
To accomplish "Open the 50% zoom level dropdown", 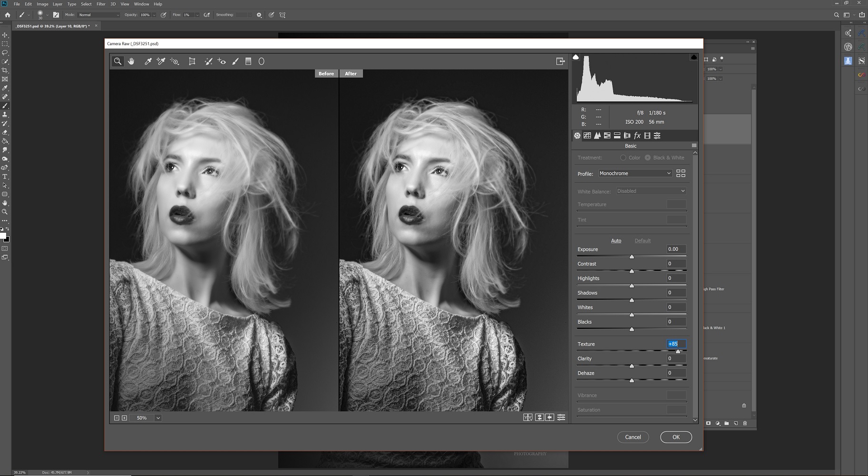I will tap(158, 418).
